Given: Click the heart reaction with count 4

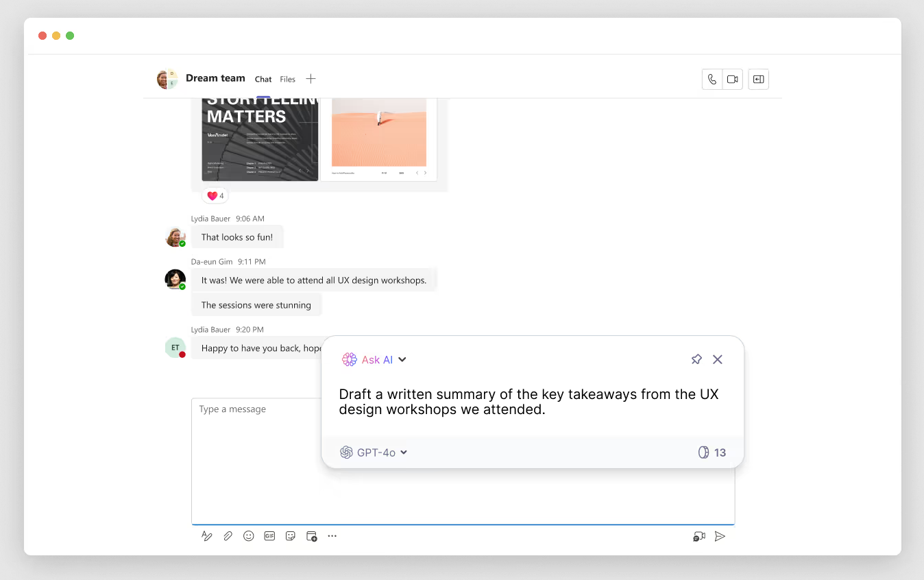Looking at the screenshot, I should 215,196.
